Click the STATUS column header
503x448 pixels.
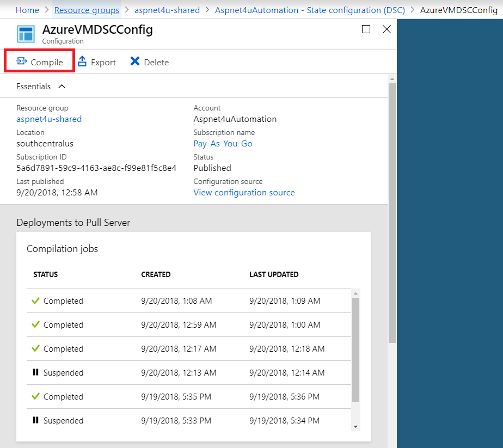pos(46,274)
